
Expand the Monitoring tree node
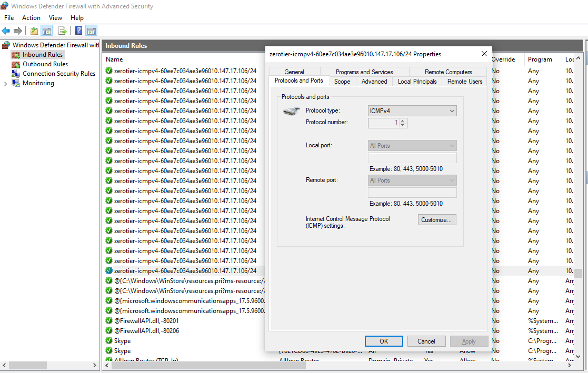click(x=5, y=83)
